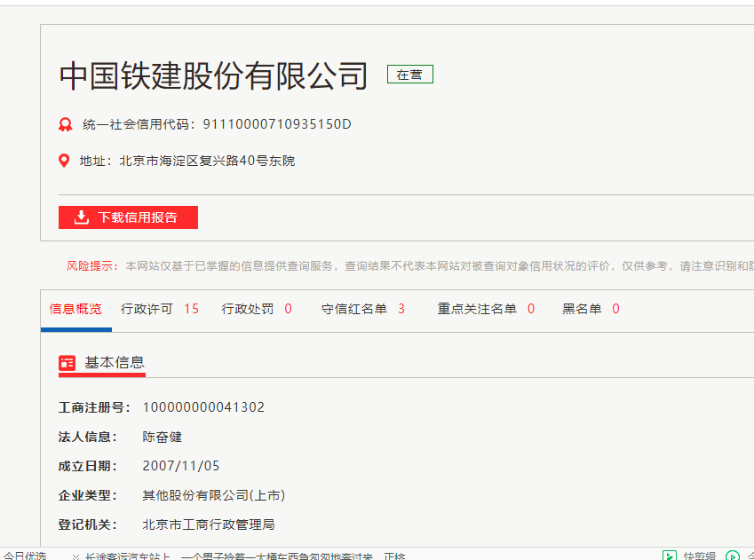Image resolution: width=754 pixels, height=560 pixels.
Task: Click the count 15 next to 行政许可
Action: (x=191, y=309)
